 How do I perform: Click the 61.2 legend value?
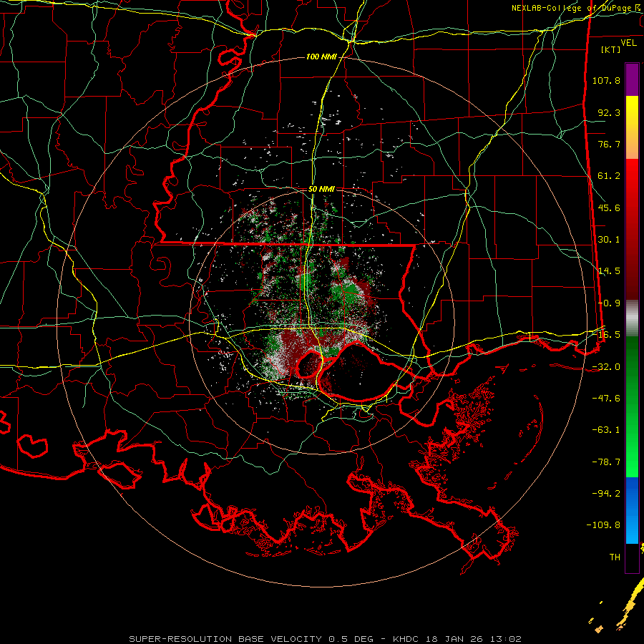609,176
